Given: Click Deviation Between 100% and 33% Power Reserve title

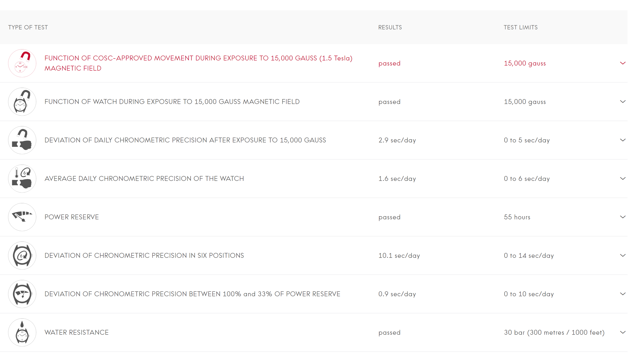Looking at the screenshot, I should point(192,294).
